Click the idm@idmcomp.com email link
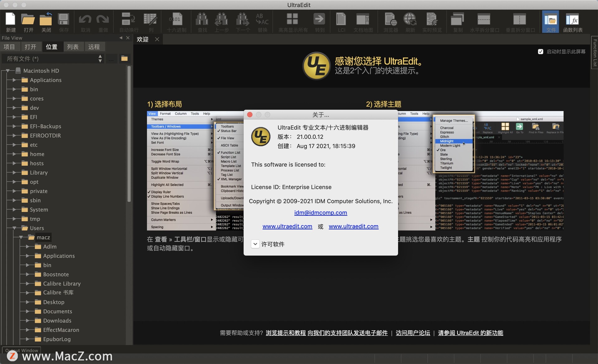 [x=320, y=212]
